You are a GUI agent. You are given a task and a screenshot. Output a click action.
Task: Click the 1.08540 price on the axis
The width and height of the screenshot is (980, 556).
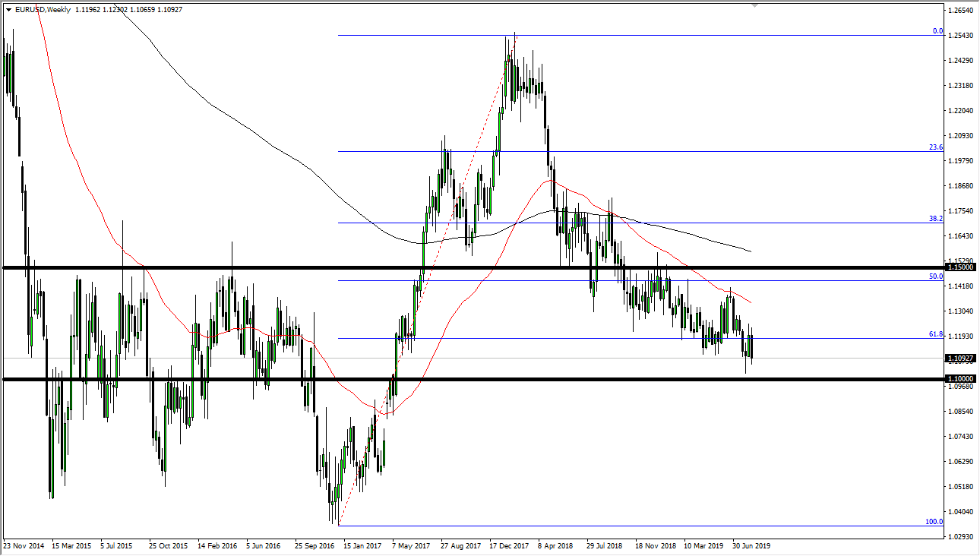959,412
